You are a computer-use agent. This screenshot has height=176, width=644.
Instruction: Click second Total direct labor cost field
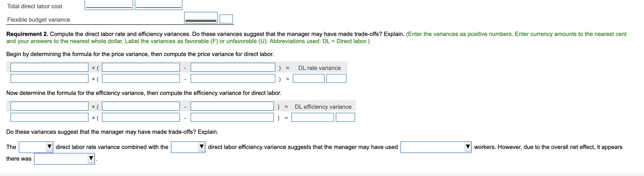[158, 4]
